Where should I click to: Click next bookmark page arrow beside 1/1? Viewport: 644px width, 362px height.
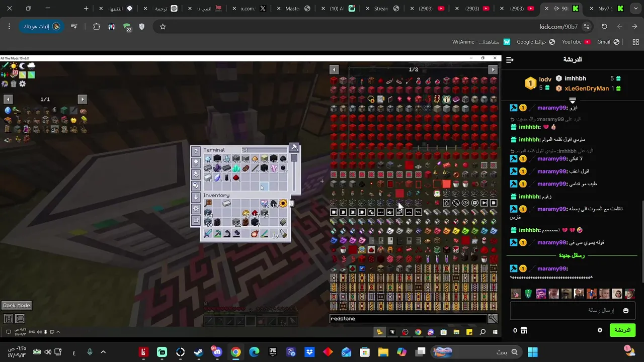click(83, 99)
